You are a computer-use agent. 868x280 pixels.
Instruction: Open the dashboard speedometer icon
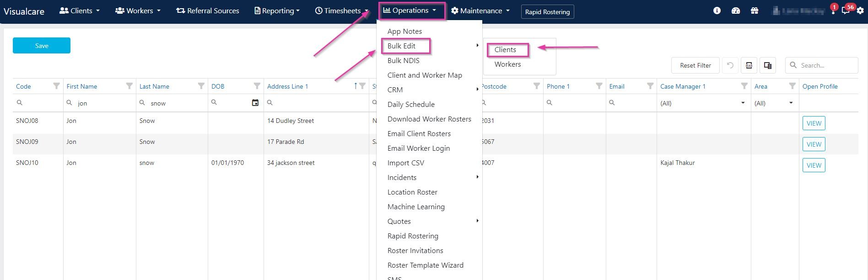(x=736, y=11)
